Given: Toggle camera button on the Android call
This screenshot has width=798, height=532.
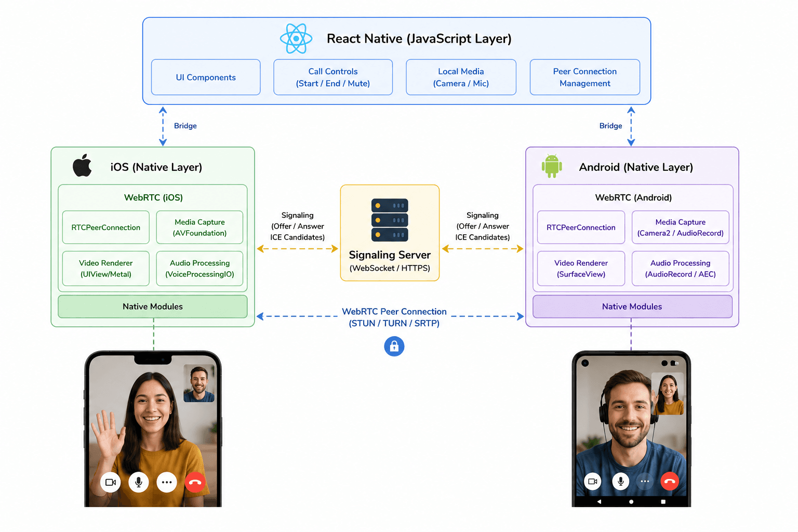Looking at the screenshot, I should (593, 481).
